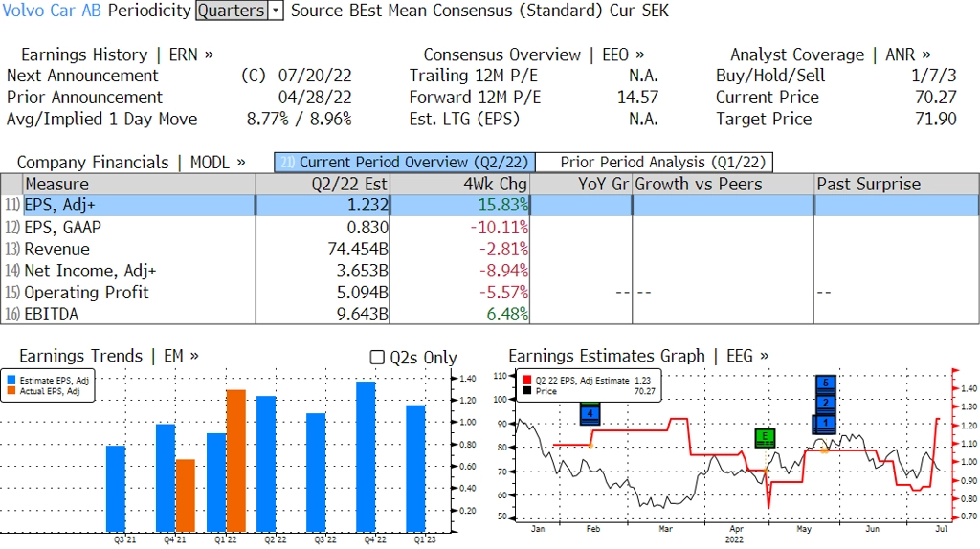Image resolution: width=980 pixels, height=549 pixels.
Task: Click the blue marker 4 on estimates graph
Action: 590,414
